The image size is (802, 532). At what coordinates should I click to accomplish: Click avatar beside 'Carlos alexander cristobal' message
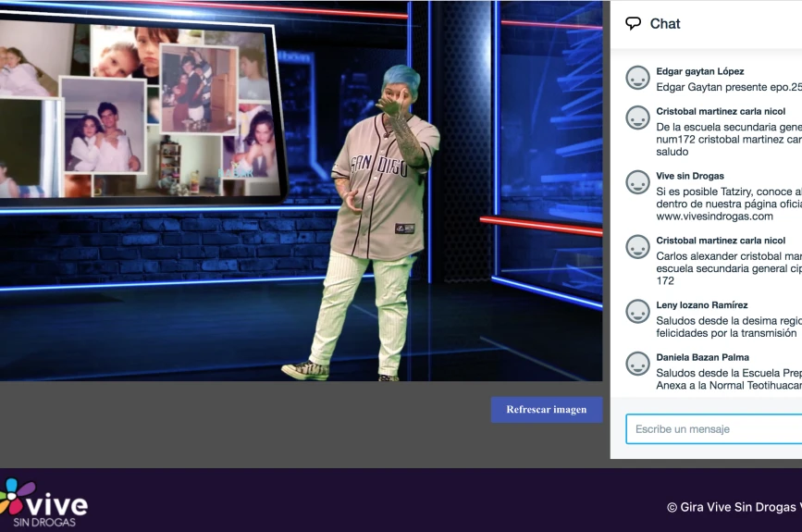click(x=638, y=247)
